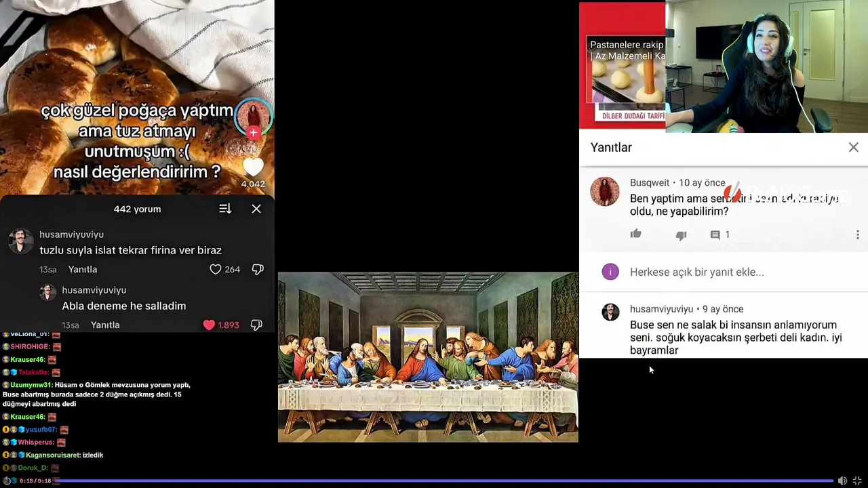The image size is (868, 488).
Task: Close the TikTok comments panel
Action: 256,209
